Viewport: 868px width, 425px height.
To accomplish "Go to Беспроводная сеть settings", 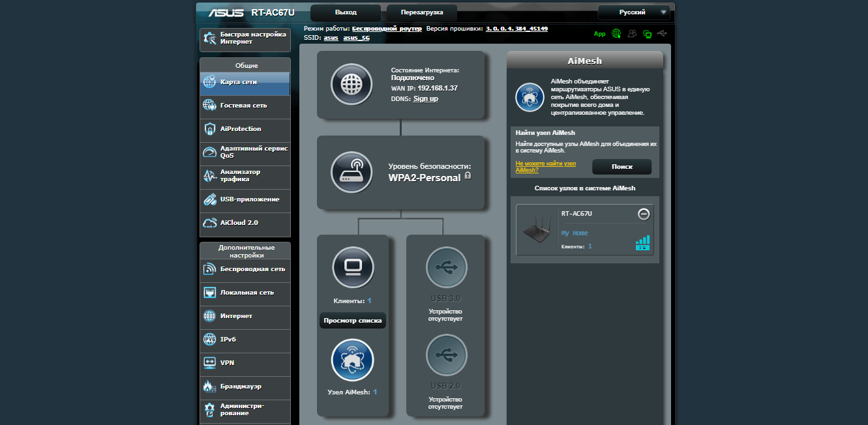I will (252, 269).
